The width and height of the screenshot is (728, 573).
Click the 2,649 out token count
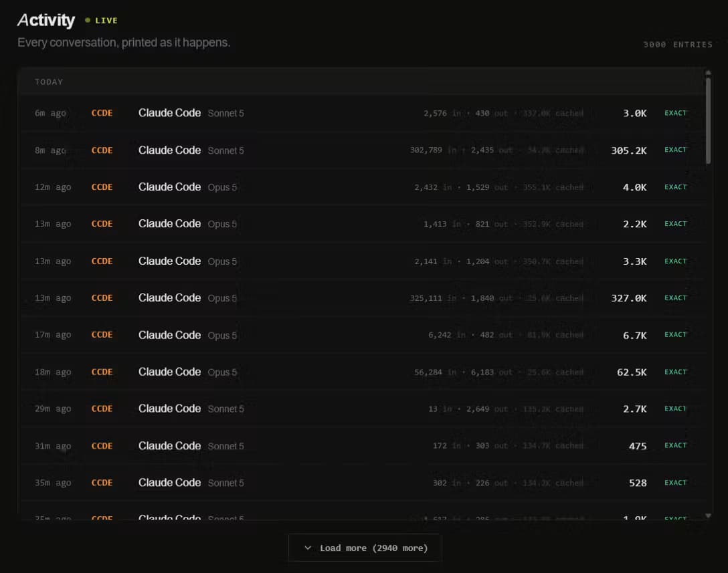pyautogui.click(x=487, y=409)
